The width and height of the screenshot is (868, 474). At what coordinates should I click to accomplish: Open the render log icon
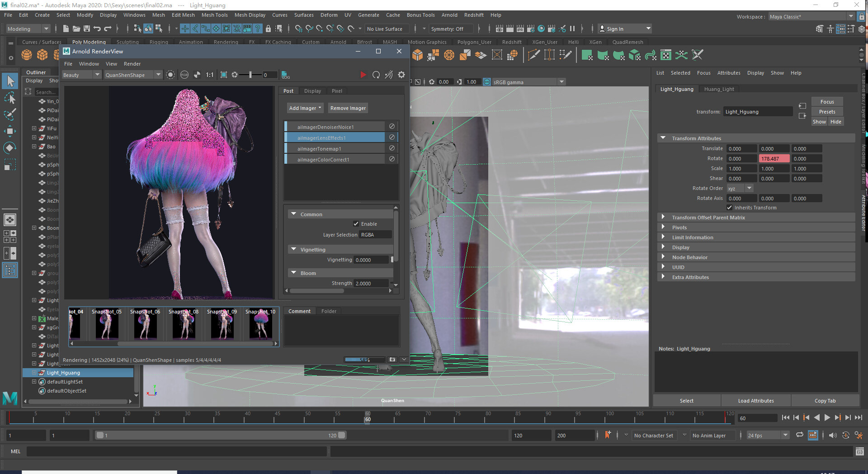tap(285, 75)
